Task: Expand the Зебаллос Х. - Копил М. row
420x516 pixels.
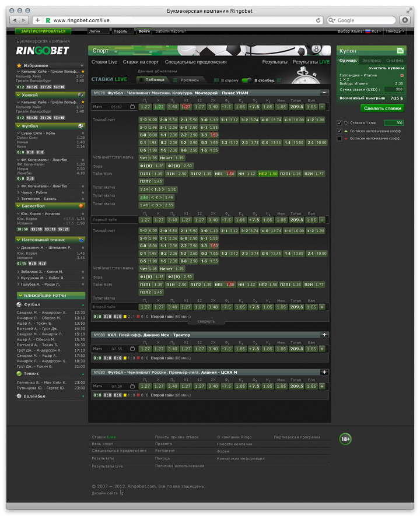Action: coord(19,272)
